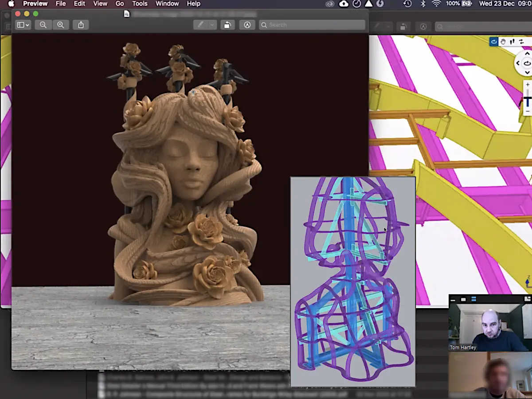
Task: Open the Time Machine menu bar icon
Action: point(407,4)
